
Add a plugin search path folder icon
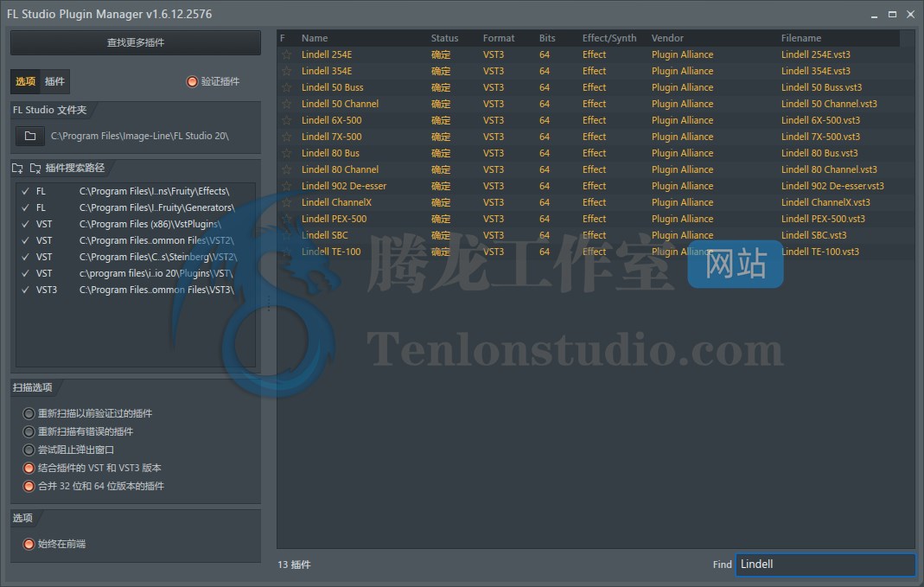[17, 168]
